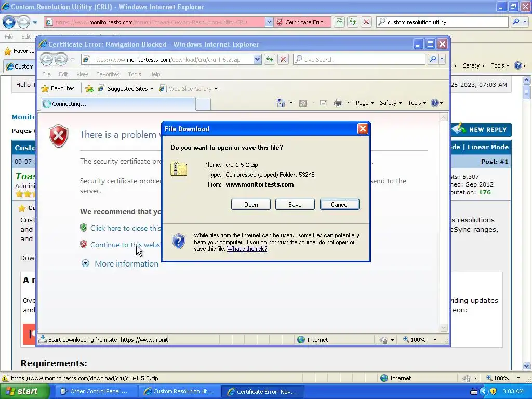Image resolution: width=532 pixels, height=399 pixels.
Task: Click the address bar of the Certificate Error window
Action: [x=168, y=60]
